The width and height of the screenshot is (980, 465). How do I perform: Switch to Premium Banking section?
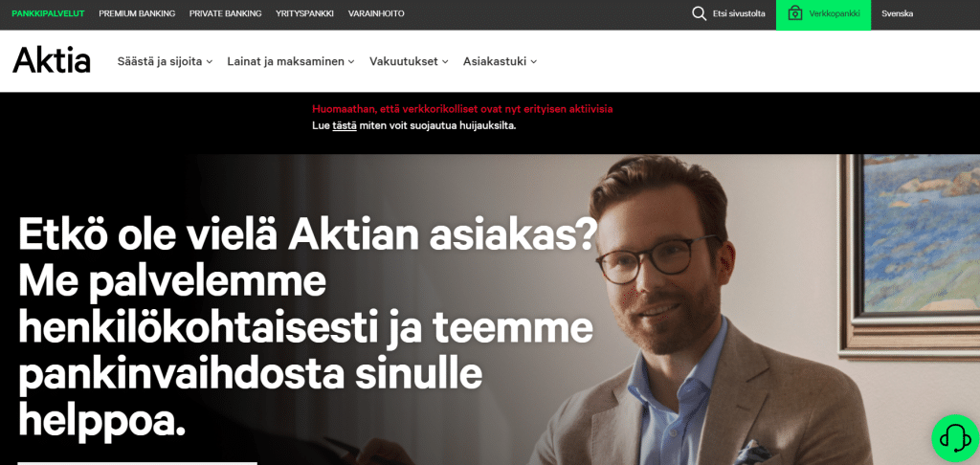[x=137, y=13]
